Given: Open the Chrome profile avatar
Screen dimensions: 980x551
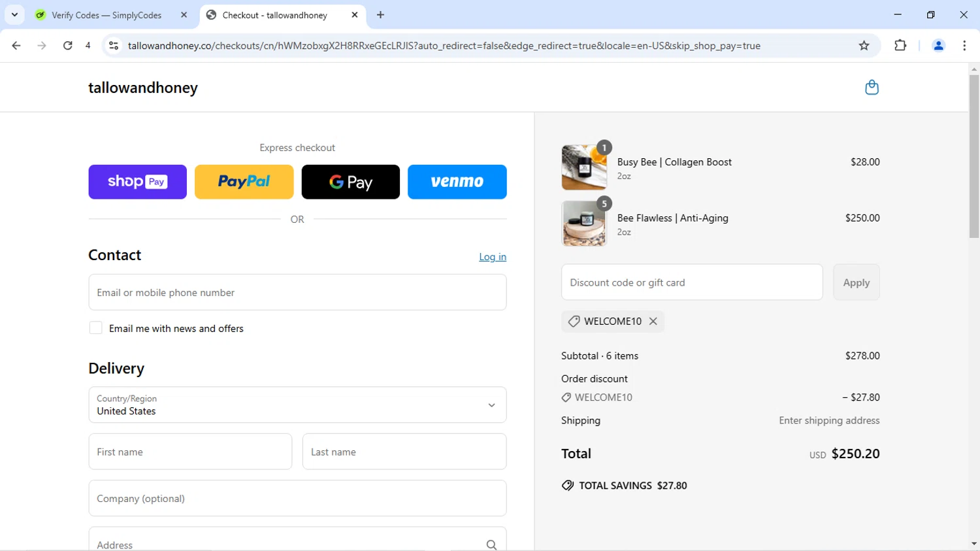Looking at the screenshot, I should pyautogui.click(x=938, y=46).
